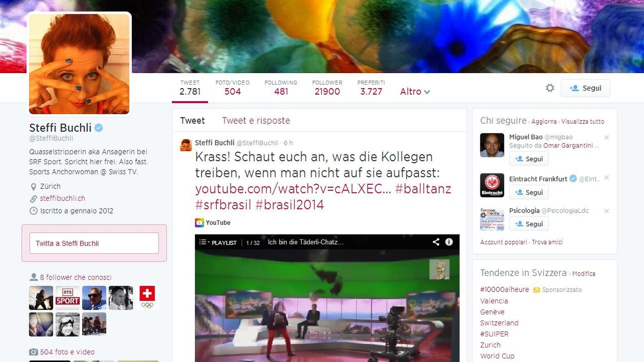Open the Zurich trend
The height and width of the screenshot is (362, 644).
490,345
